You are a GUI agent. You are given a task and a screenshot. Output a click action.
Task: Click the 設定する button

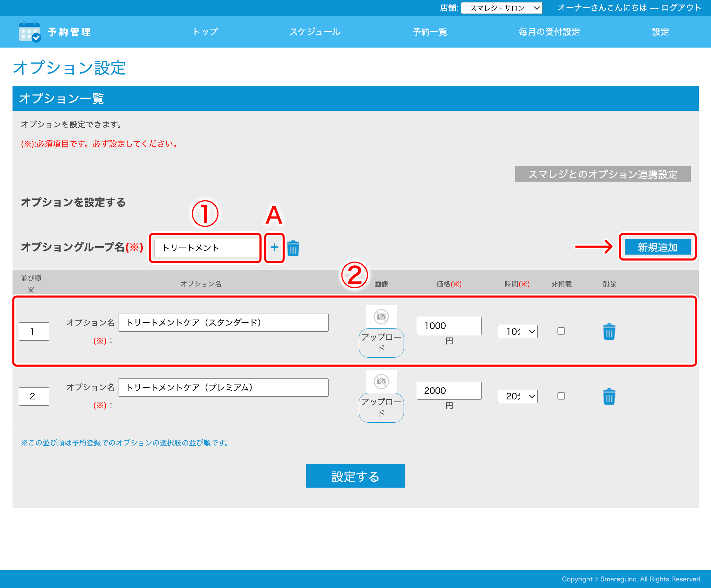click(x=355, y=476)
